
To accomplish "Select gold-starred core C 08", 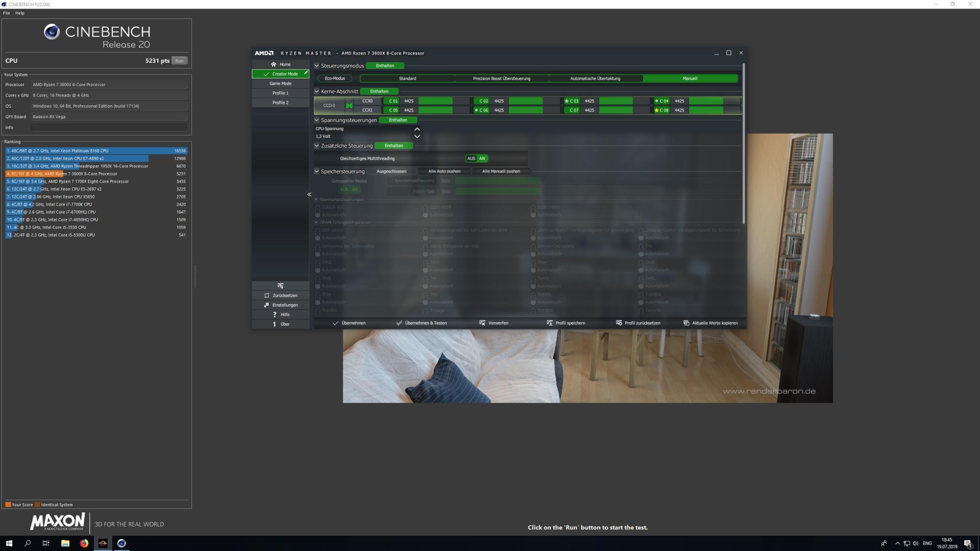I will tap(662, 110).
